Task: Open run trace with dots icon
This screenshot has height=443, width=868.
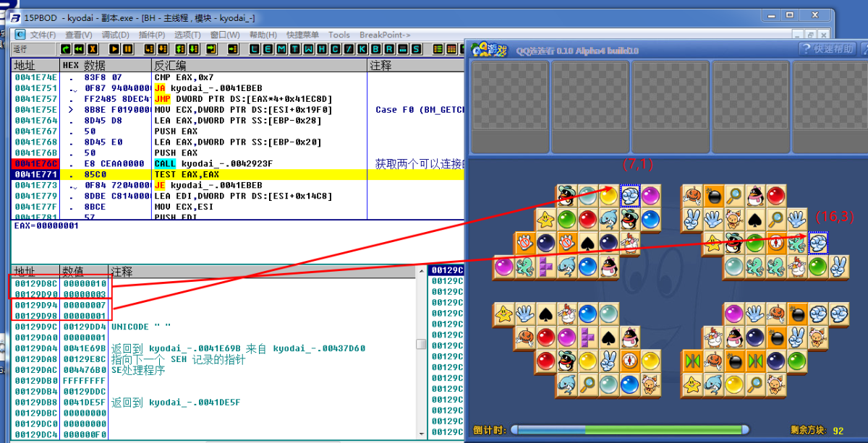Action: tap(402, 49)
